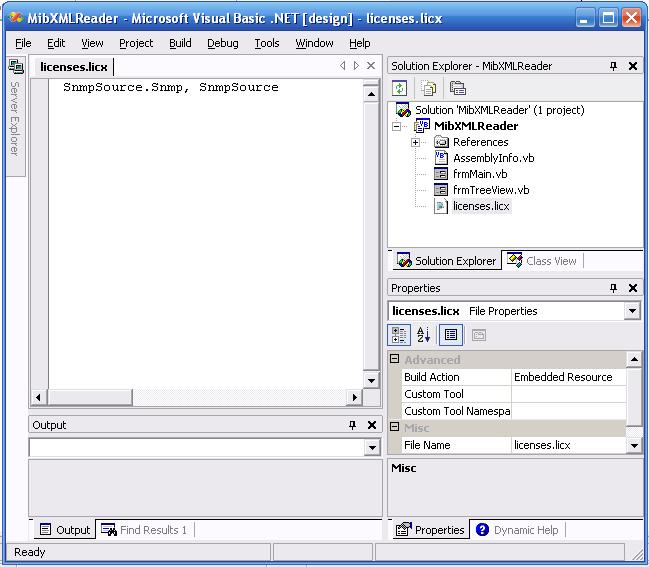Pin the Properties panel

tap(613, 288)
